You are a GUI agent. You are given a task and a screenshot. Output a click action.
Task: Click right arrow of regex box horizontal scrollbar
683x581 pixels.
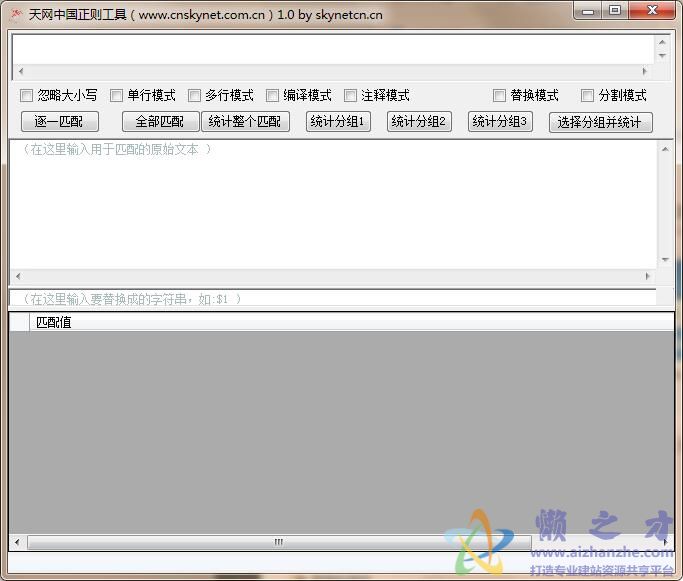(645, 71)
